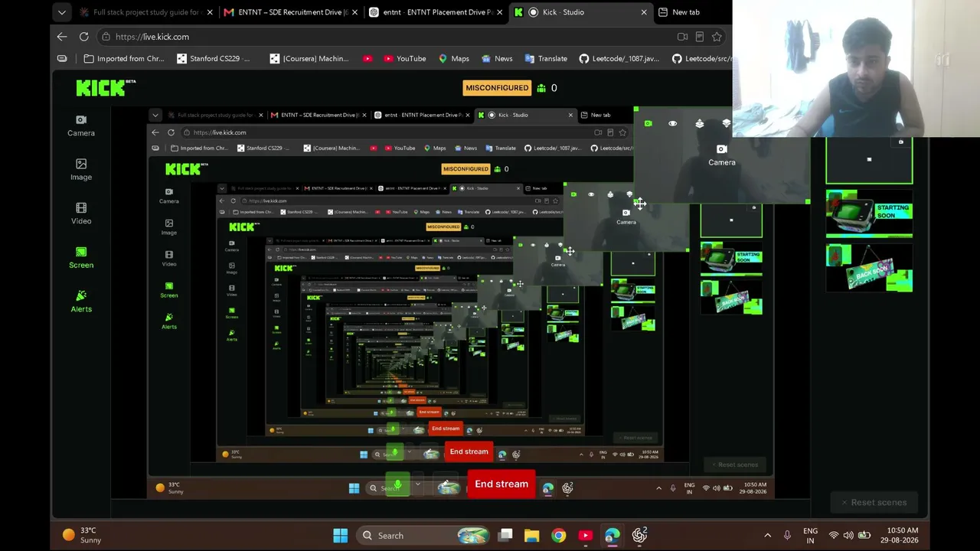Click the green viewer count icon

541,88
